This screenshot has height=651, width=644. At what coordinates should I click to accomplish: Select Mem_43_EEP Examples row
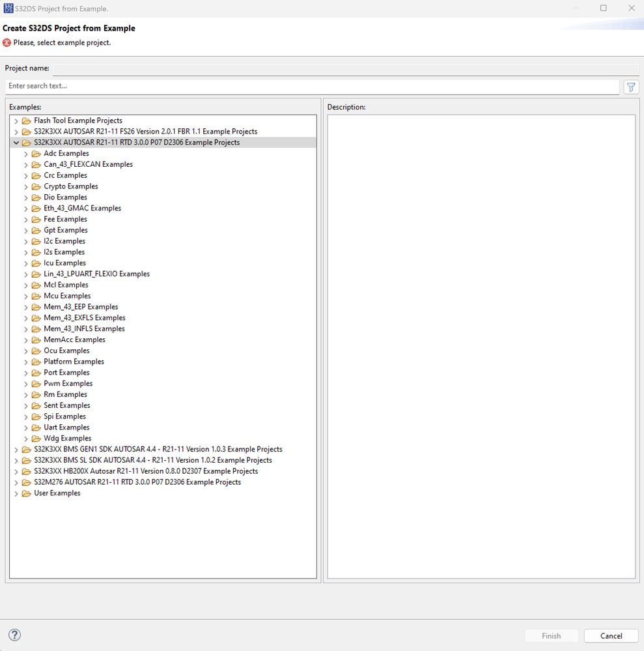pyautogui.click(x=81, y=307)
